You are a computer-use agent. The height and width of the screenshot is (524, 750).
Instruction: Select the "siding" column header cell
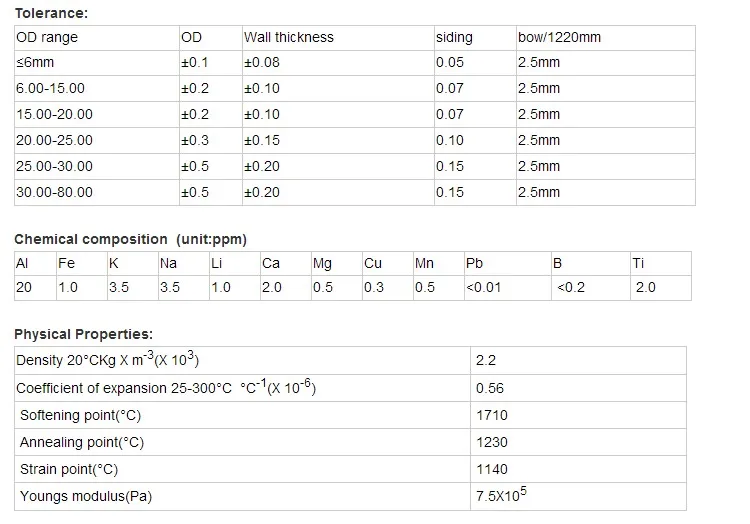455,37
